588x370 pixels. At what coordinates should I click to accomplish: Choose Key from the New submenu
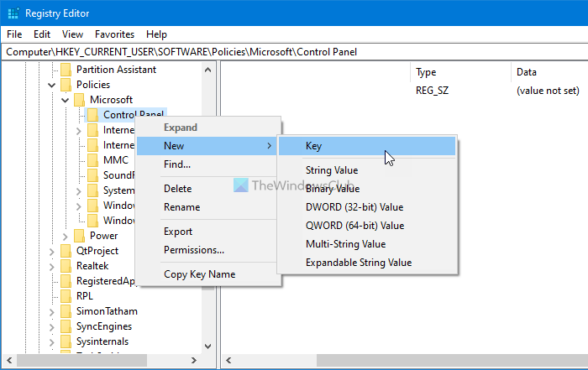point(314,146)
